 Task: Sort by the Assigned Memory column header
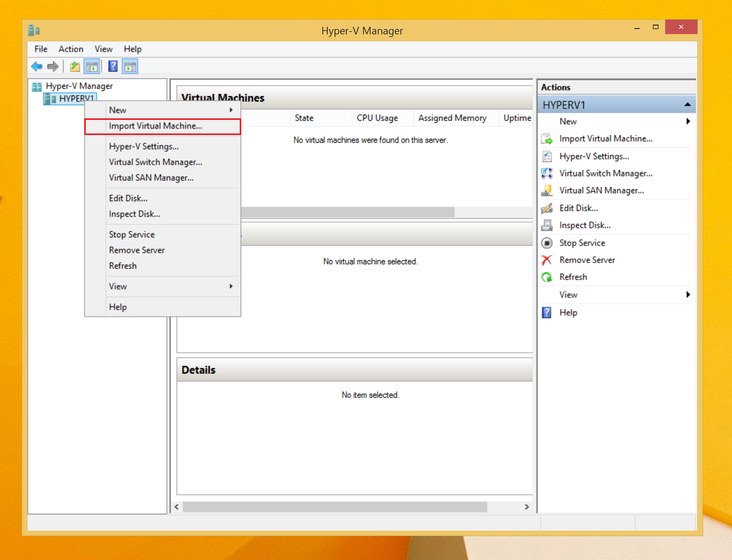456,118
